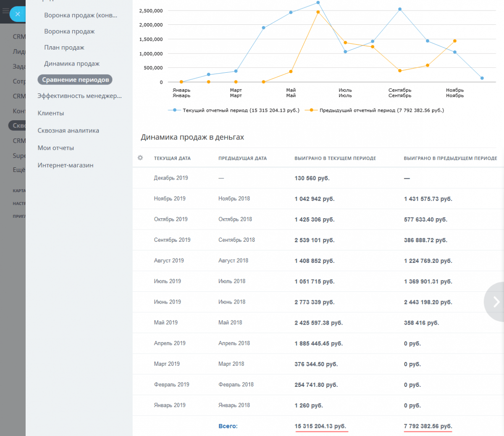Expand Эффективность менеджеров section
This screenshot has width=504, height=436.
pos(79,96)
